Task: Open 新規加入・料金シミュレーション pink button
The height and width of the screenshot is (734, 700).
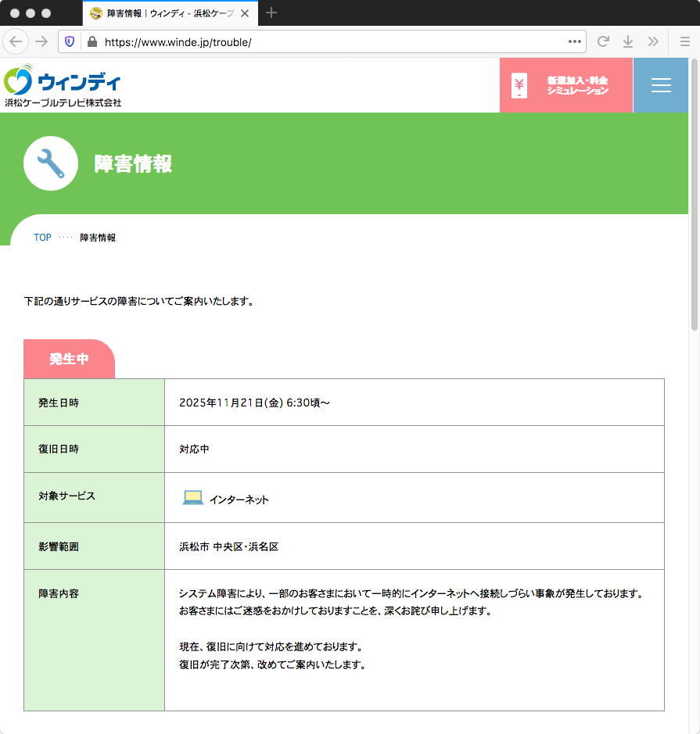Action: [566, 85]
